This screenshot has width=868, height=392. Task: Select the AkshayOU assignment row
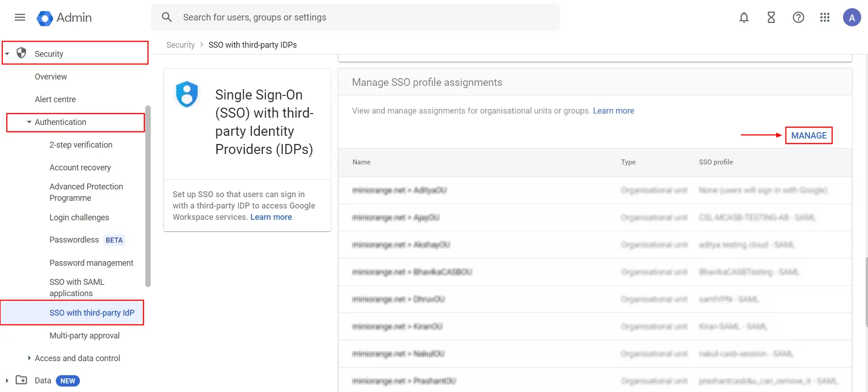595,245
